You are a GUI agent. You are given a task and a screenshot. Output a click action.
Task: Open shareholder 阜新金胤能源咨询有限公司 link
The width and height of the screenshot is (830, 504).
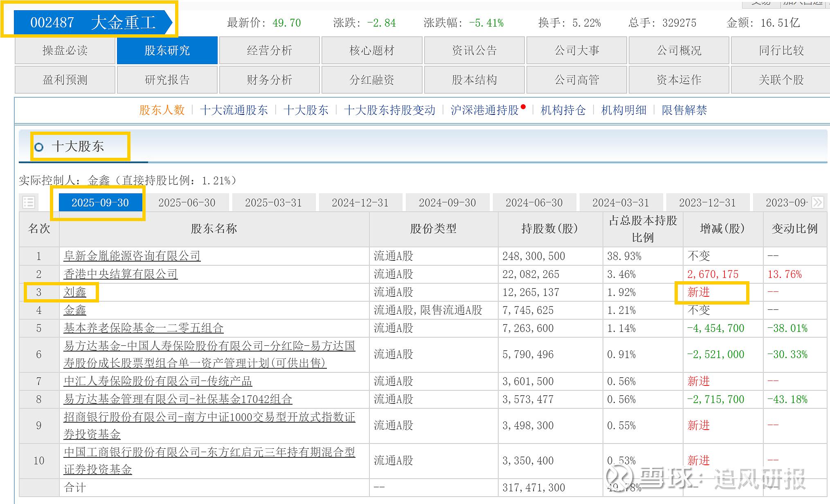click(x=132, y=256)
